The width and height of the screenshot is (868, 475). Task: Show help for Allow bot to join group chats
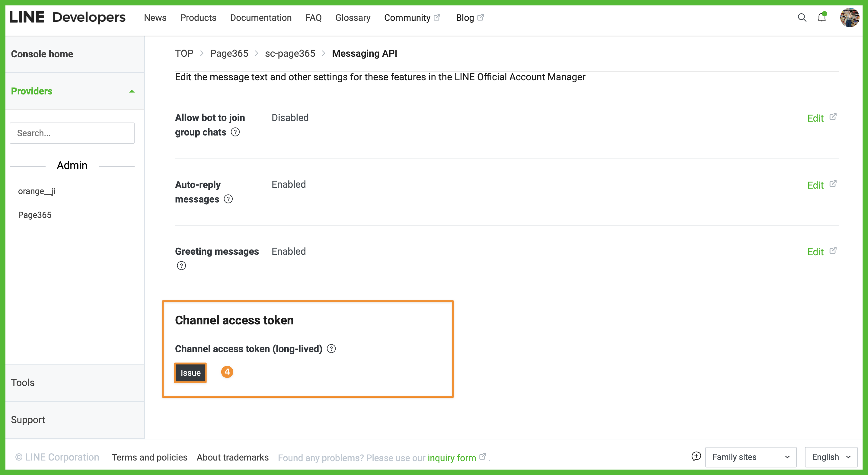(x=235, y=132)
